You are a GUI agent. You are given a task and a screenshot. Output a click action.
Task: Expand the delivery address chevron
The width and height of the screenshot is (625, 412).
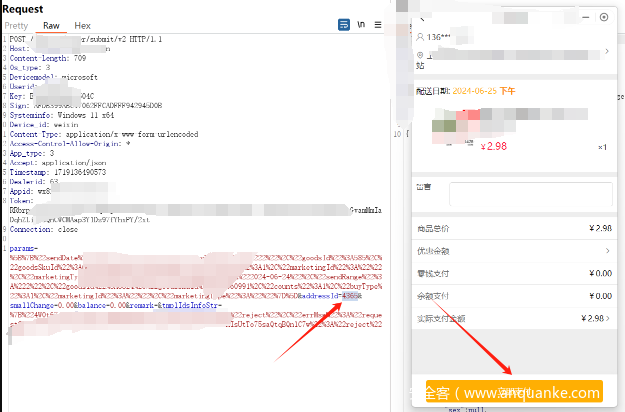coord(607,51)
